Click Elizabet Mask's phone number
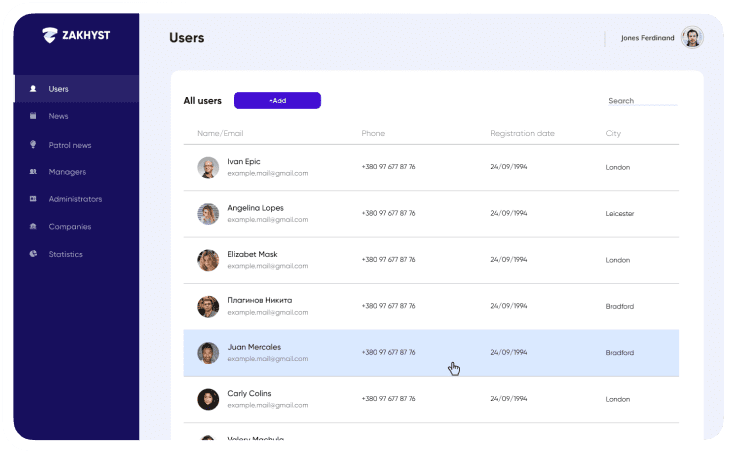The width and height of the screenshot is (736, 452). click(x=388, y=260)
